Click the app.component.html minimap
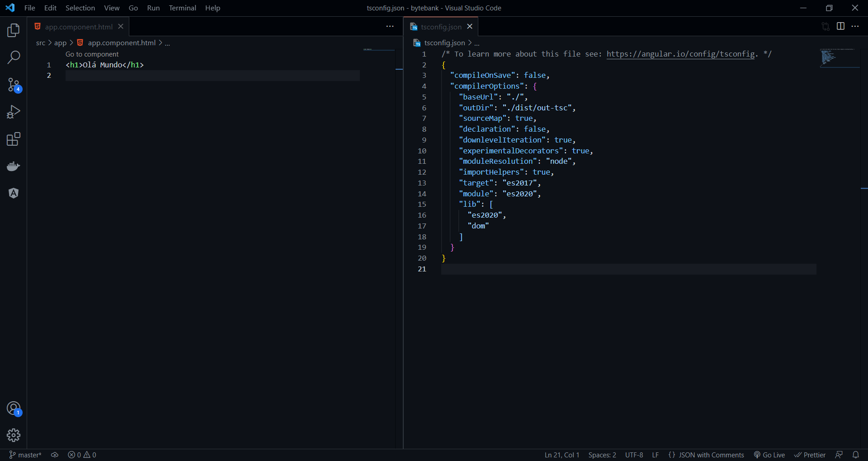The image size is (868, 461). coord(379,49)
